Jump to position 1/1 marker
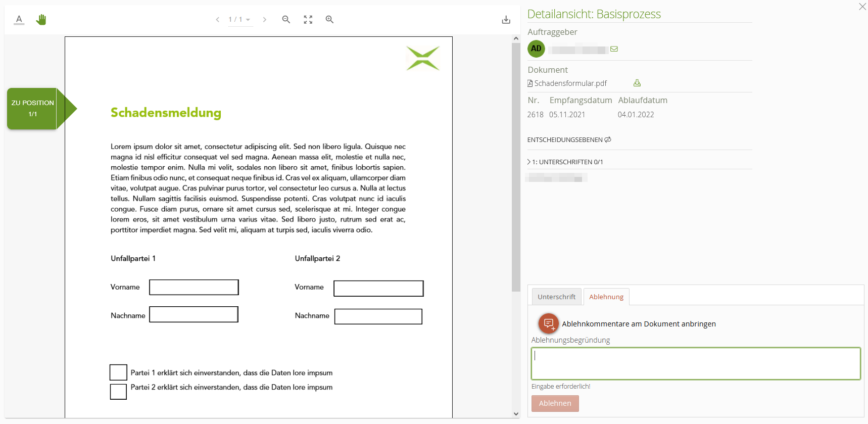The width and height of the screenshot is (868, 424). (x=33, y=109)
